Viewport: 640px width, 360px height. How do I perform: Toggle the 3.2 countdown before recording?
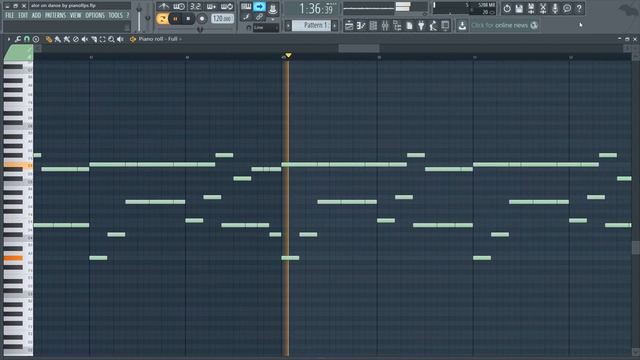pos(196,7)
